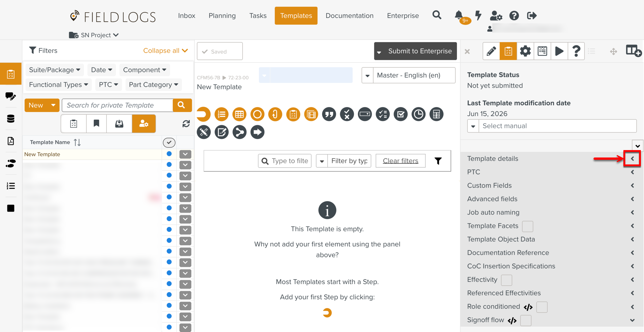Click Collapse all in Filters panel
644x332 pixels.
coord(165,51)
